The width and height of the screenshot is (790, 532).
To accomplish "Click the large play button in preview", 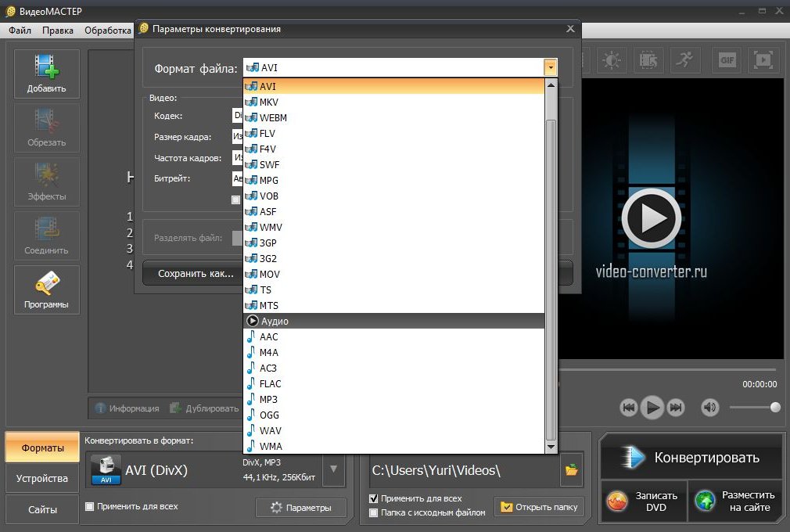I will tap(652, 218).
